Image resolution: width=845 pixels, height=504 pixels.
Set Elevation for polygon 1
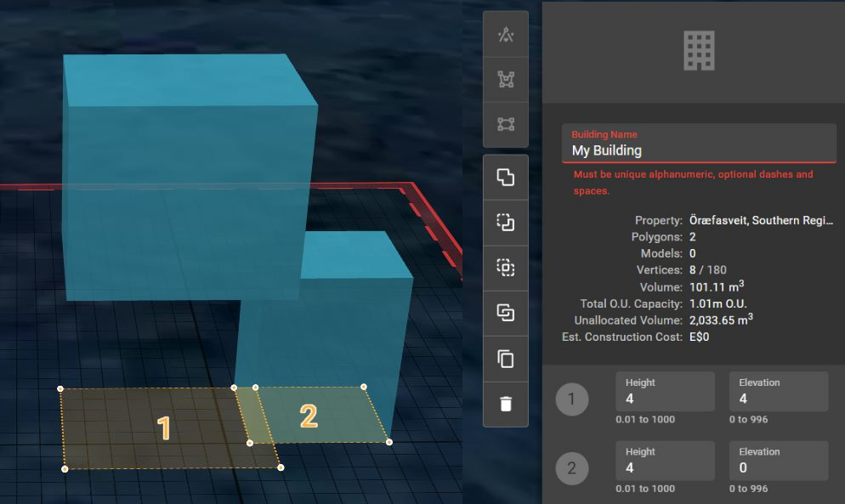coord(779,392)
